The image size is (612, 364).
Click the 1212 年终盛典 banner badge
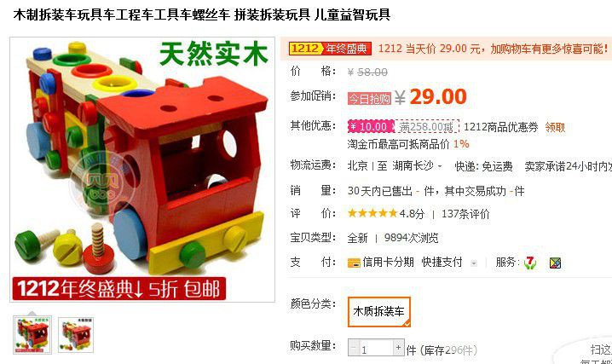pyautogui.click(x=330, y=49)
